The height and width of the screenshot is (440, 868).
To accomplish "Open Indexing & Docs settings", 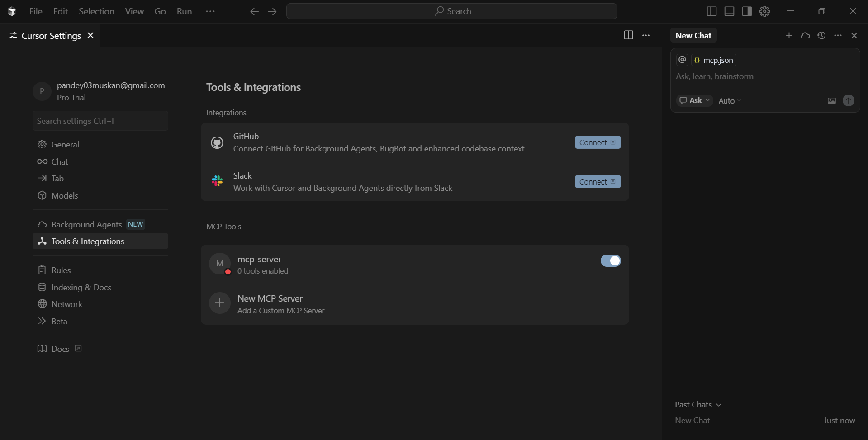I will (x=100, y=287).
